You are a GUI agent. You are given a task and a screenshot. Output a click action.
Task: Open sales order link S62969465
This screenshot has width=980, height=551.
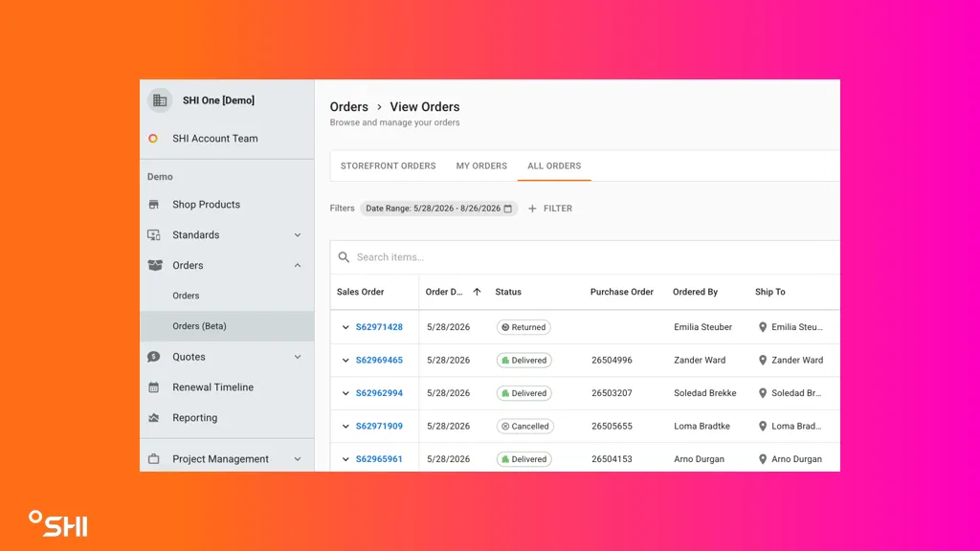[x=379, y=361]
